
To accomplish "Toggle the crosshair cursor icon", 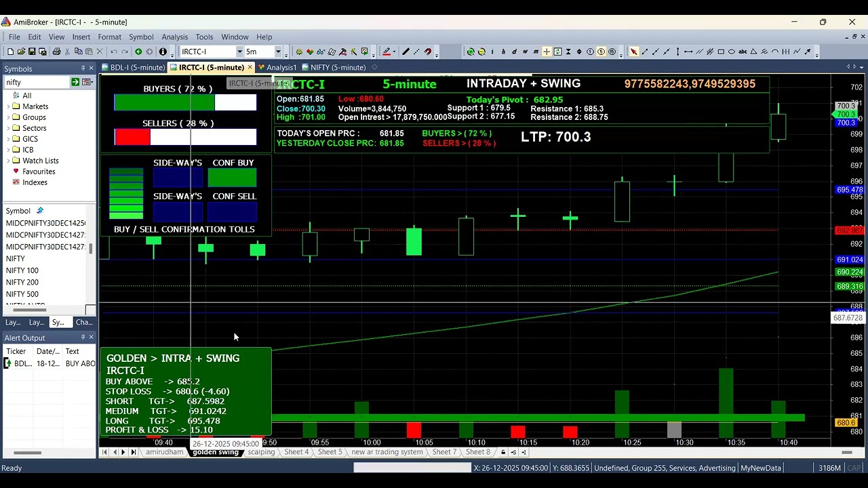I will [547, 52].
